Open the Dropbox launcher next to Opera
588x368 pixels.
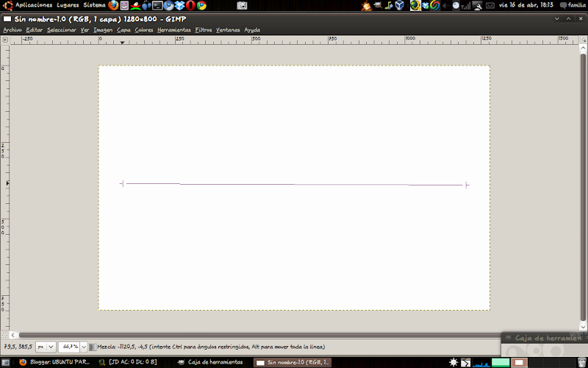(179, 5)
